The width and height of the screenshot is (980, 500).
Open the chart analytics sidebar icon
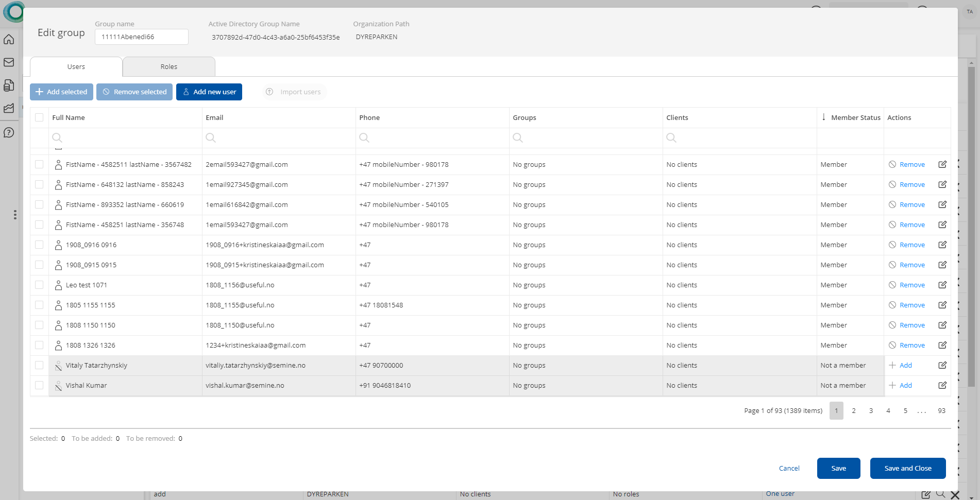(9, 108)
